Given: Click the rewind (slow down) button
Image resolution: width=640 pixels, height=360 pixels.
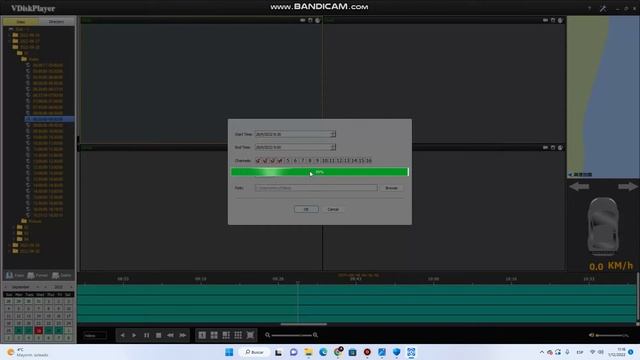Looking at the screenshot, I should coord(170,335).
